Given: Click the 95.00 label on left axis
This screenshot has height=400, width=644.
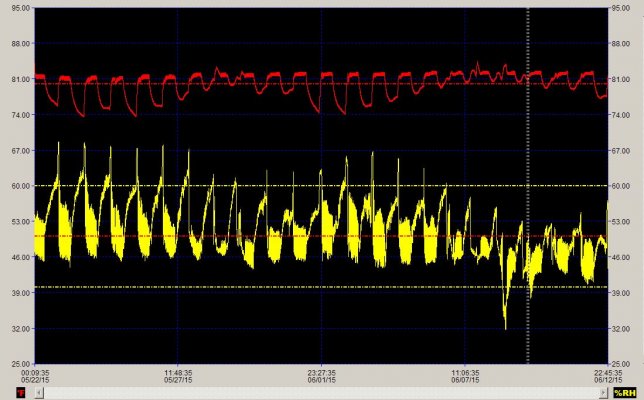Looking at the screenshot, I should tap(23, 8).
